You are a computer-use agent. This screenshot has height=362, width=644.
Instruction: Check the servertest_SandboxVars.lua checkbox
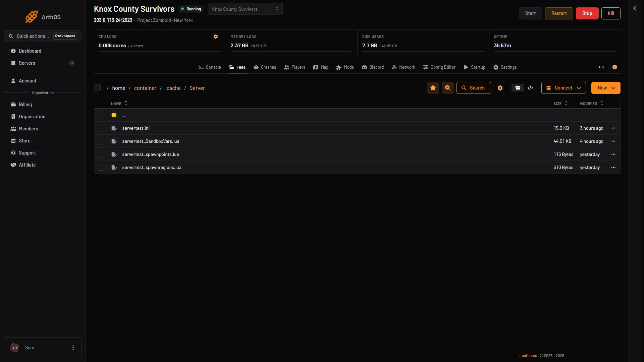tap(101, 141)
